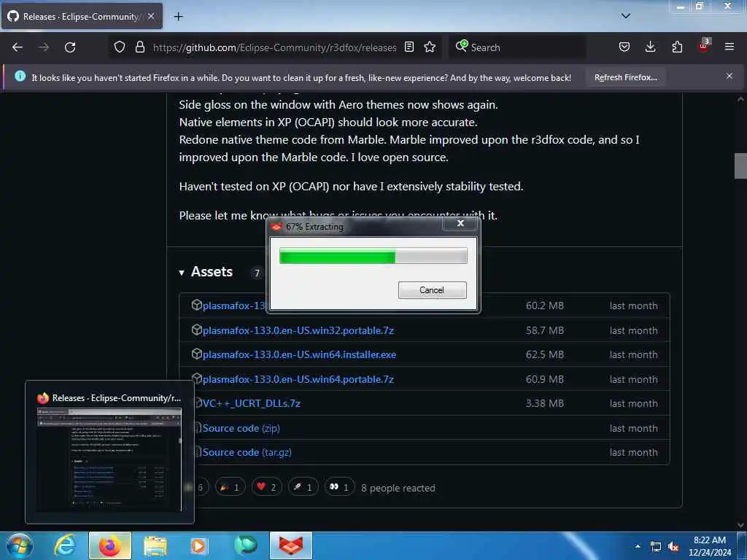
Task: Close the Releases Eclipse-Community tab
Action: coord(151,17)
